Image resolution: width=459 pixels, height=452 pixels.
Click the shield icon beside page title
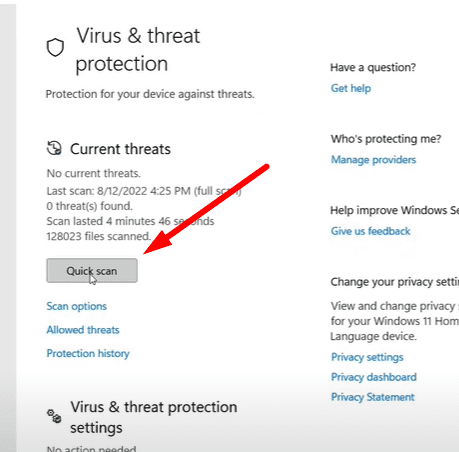coord(55,47)
